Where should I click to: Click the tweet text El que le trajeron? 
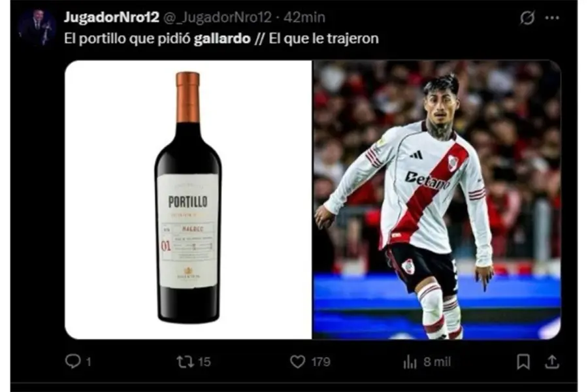pos(323,39)
